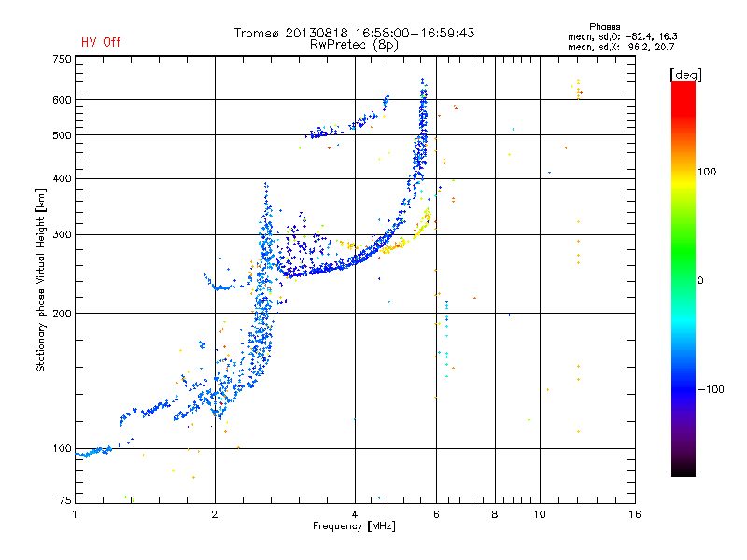Click the x-axis tick label 8

click(495, 514)
